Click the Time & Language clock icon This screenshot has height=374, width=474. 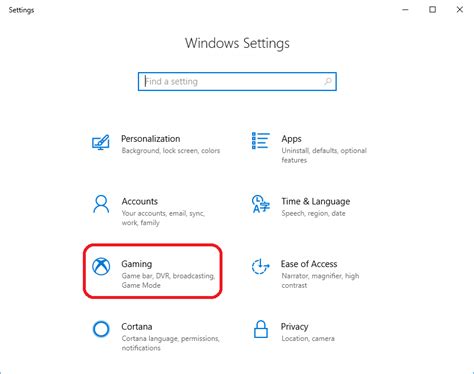261,204
